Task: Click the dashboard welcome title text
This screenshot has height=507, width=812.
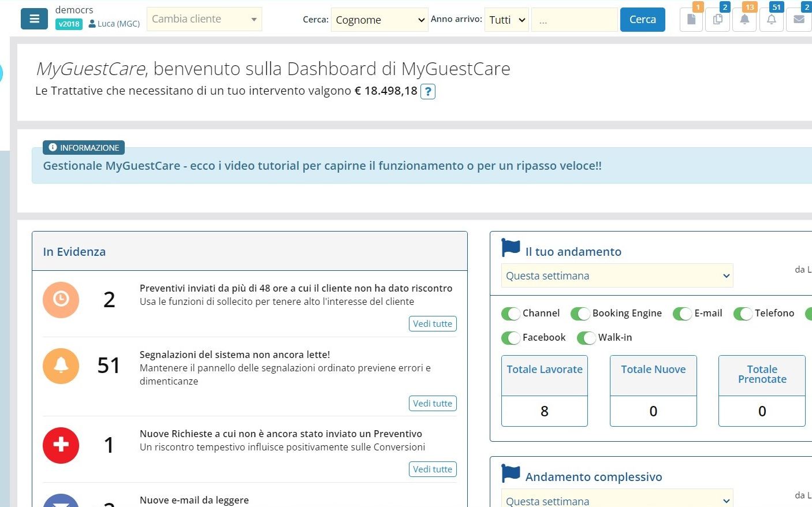Action: 273,69
